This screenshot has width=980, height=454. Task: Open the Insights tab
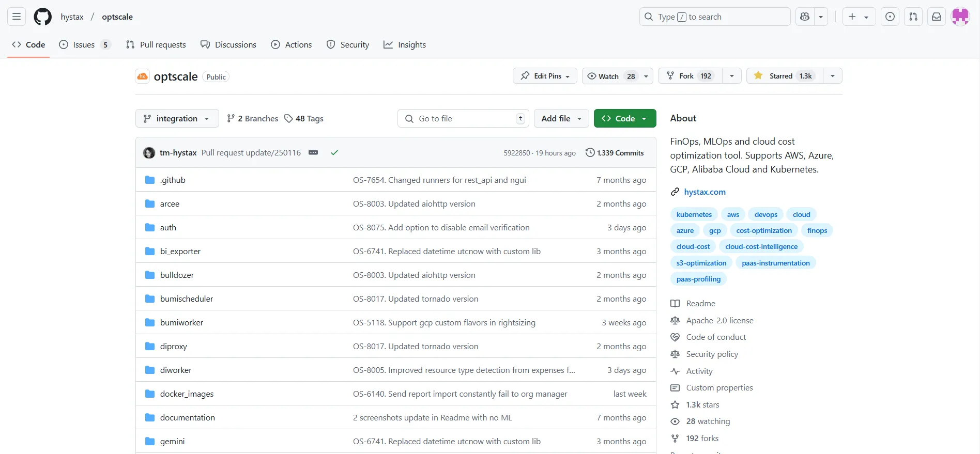coord(405,44)
